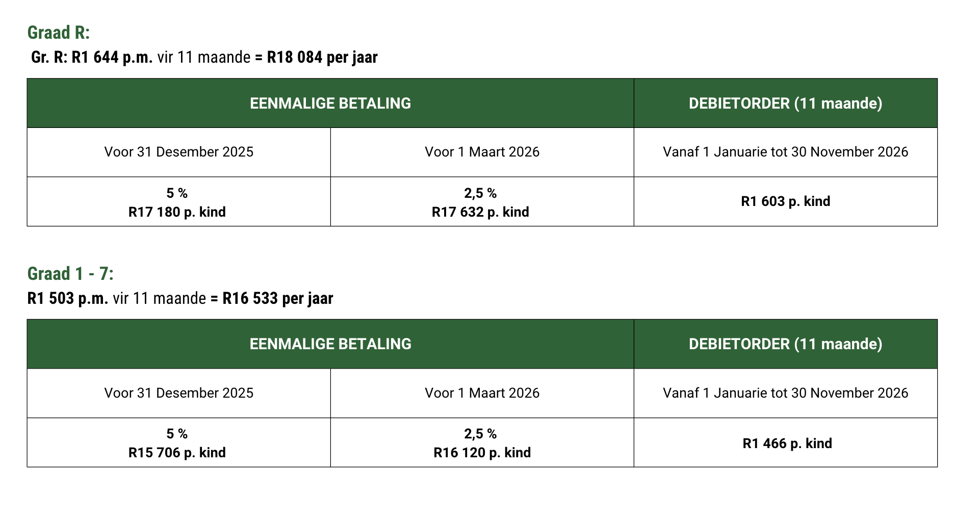Click first table's Vanaf 1 Januarie date cell
The height and width of the screenshot is (521, 980).
click(785, 152)
